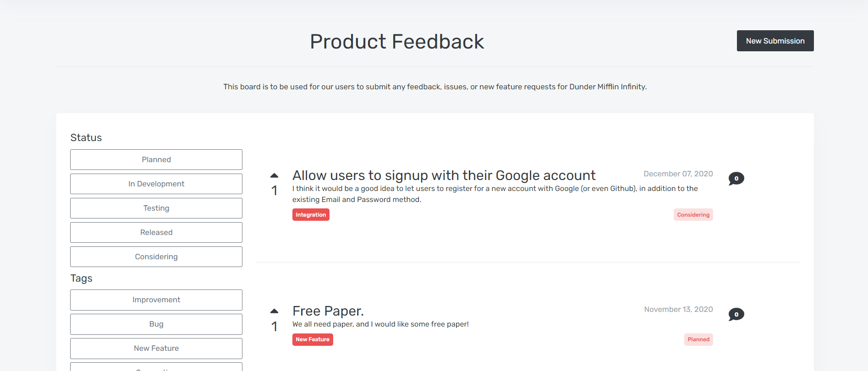Open comments on Google account signup post
868x371 pixels.
pos(736,179)
